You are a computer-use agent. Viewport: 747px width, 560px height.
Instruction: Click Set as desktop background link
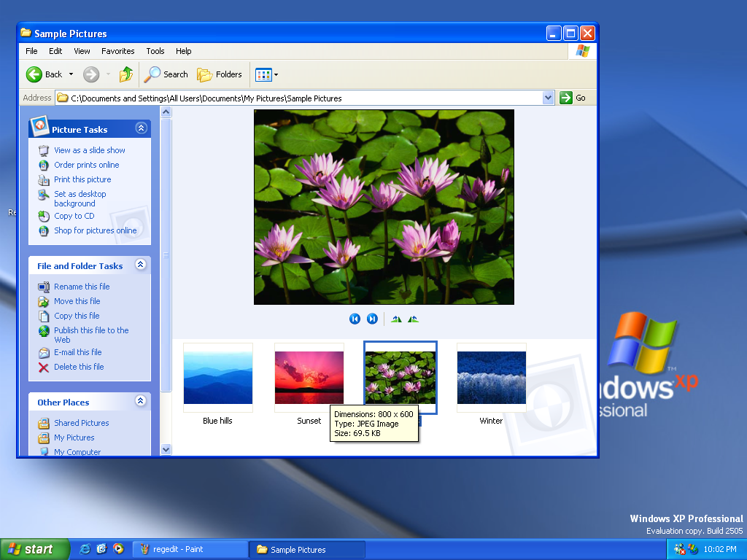coord(80,198)
